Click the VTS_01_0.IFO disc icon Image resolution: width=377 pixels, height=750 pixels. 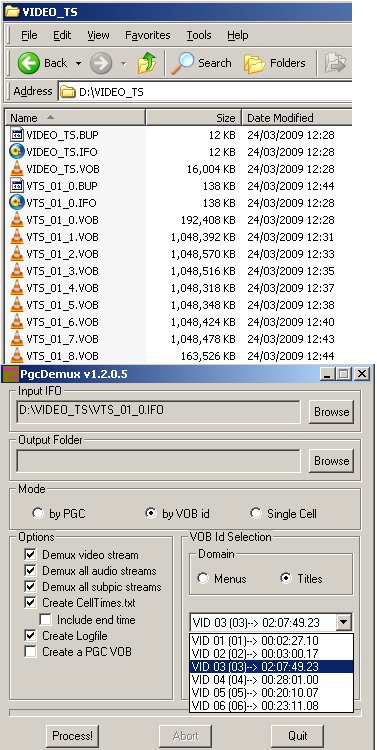click(17, 203)
